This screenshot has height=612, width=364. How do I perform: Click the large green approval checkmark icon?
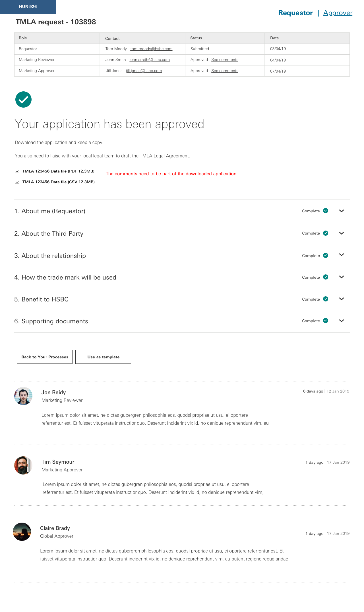tap(23, 99)
